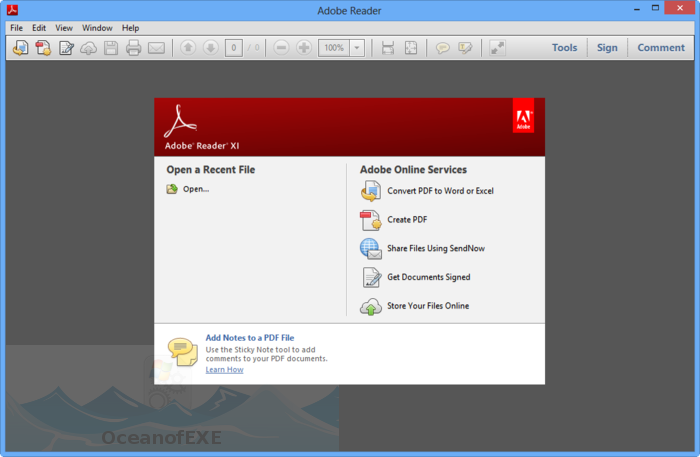Click the Store Your Files Online cloud icon
This screenshot has height=457, width=700.
[x=371, y=307]
